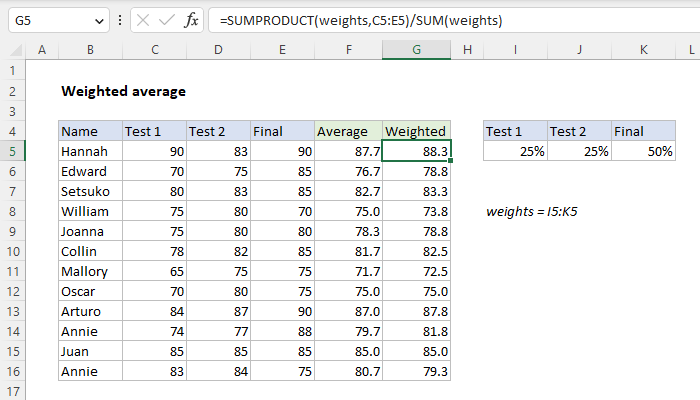
Task: Click the Select All corner triangle
Action: click(x=17, y=50)
